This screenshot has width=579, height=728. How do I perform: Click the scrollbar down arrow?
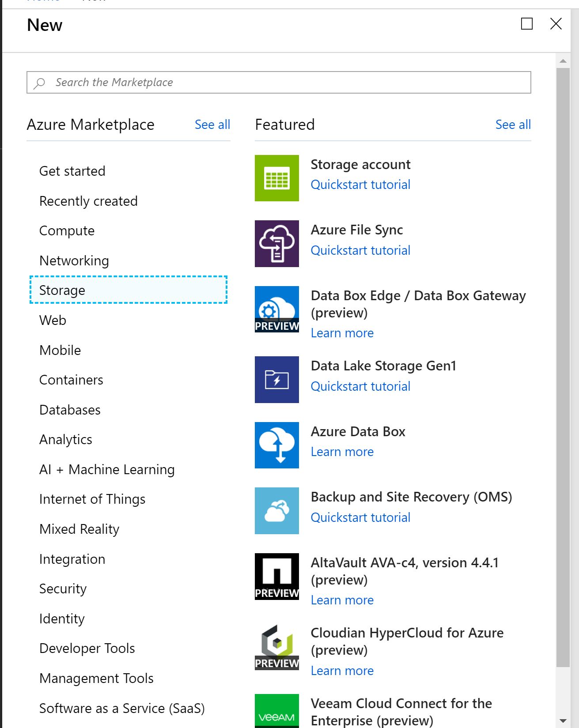pyautogui.click(x=563, y=720)
